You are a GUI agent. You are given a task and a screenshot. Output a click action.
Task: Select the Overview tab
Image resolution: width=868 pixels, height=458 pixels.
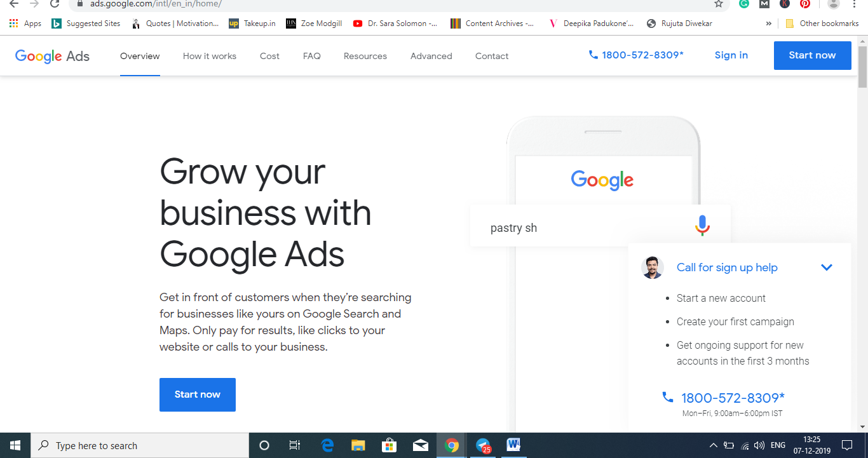(x=140, y=56)
